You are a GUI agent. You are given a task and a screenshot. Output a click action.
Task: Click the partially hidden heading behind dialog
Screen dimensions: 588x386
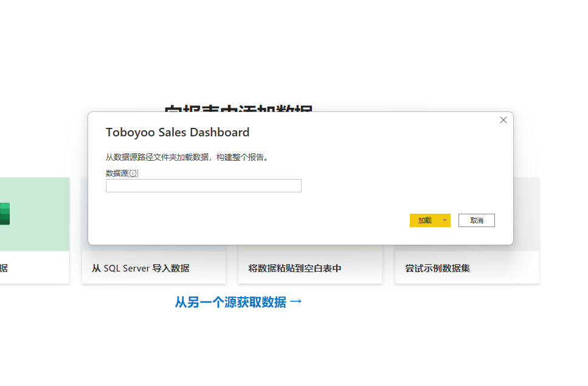click(238, 108)
